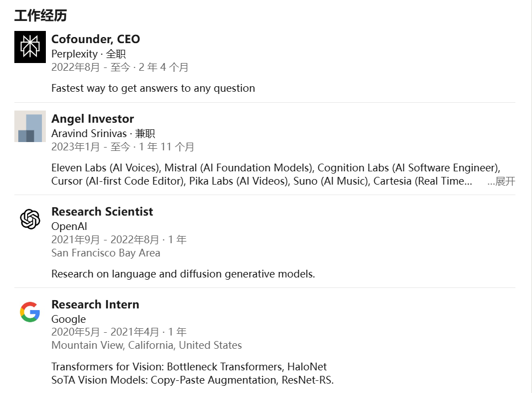Click the Transformers for Vision description line
Image resolution: width=532 pixels, height=393 pixels.
pos(189,367)
